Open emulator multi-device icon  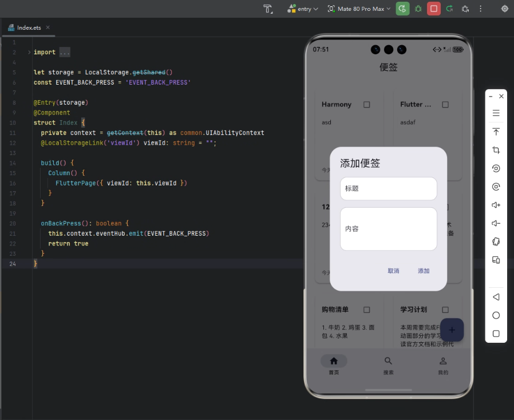496,260
